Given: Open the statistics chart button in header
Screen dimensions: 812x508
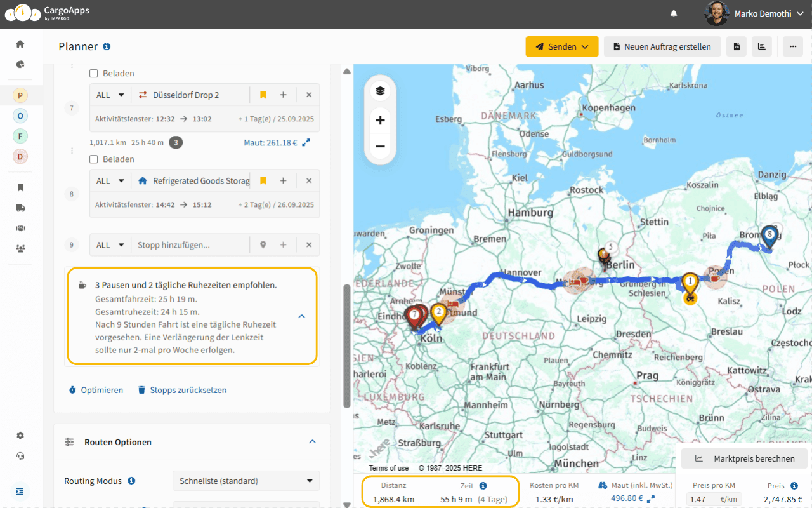Looking at the screenshot, I should (x=761, y=46).
